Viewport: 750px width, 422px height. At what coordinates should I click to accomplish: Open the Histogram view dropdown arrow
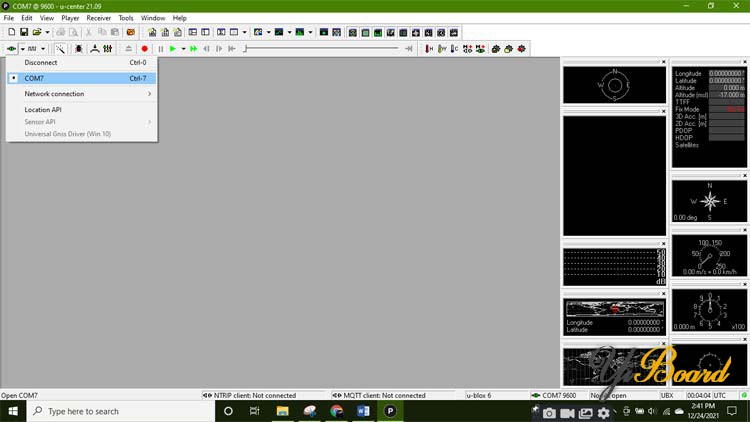click(310, 32)
